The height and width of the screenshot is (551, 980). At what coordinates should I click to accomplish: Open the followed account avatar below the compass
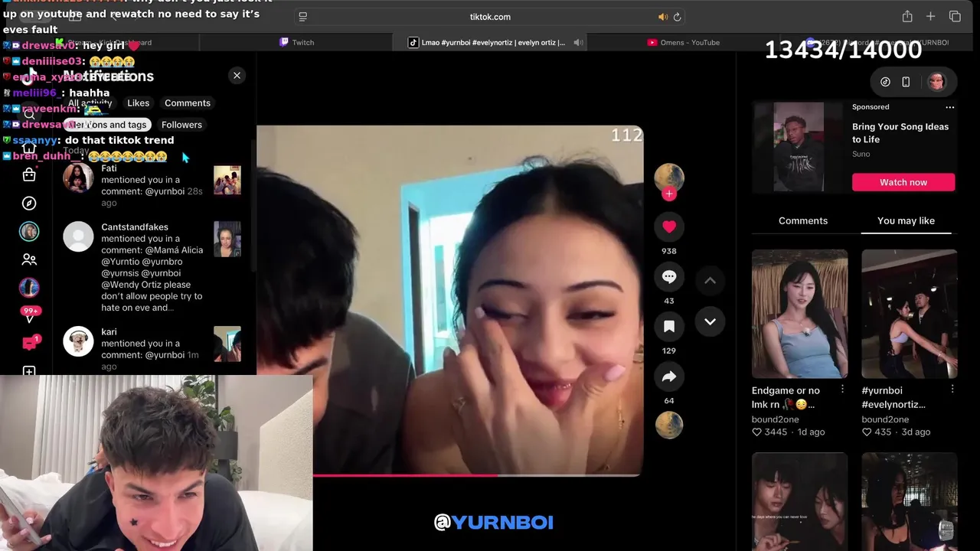[29, 231]
